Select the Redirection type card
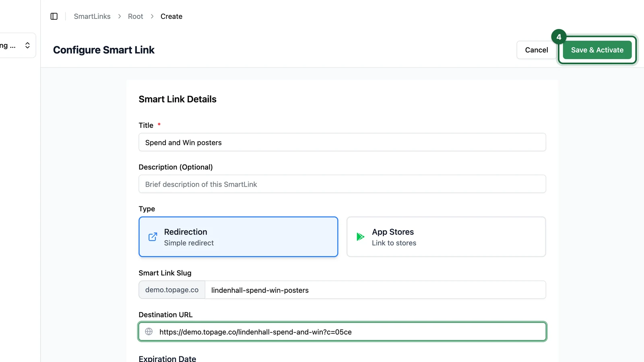The width and height of the screenshot is (644, 362). (238, 237)
